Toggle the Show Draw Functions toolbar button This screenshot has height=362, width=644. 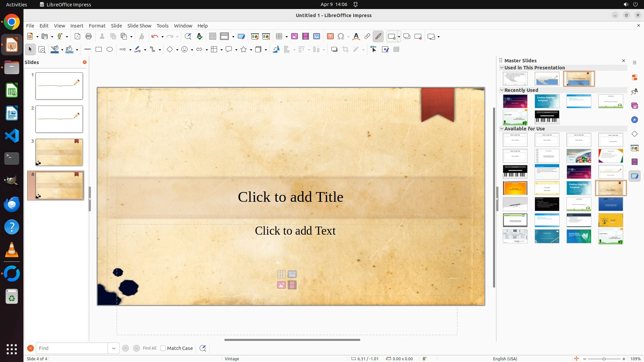click(378, 37)
